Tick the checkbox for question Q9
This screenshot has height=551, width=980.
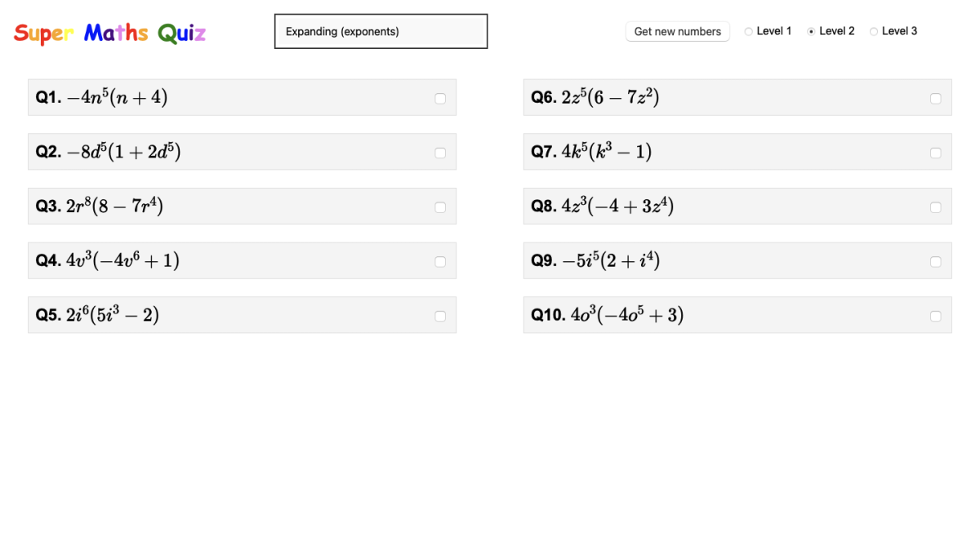click(x=935, y=261)
